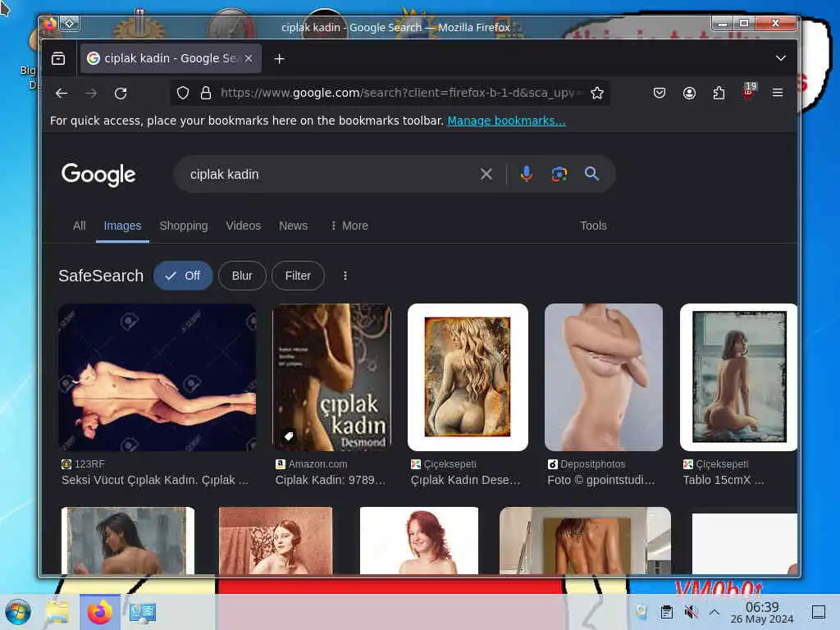Open the Depositphotos source link
Image resolution: width=840 pixels, height=630 pixels.
tap(587, 464)
